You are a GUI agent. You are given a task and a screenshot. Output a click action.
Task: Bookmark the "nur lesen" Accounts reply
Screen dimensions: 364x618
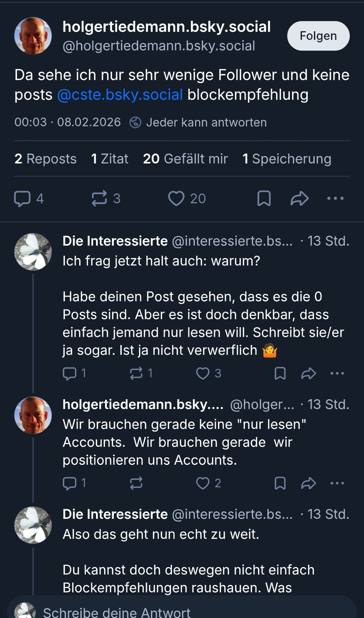[280, 483]
